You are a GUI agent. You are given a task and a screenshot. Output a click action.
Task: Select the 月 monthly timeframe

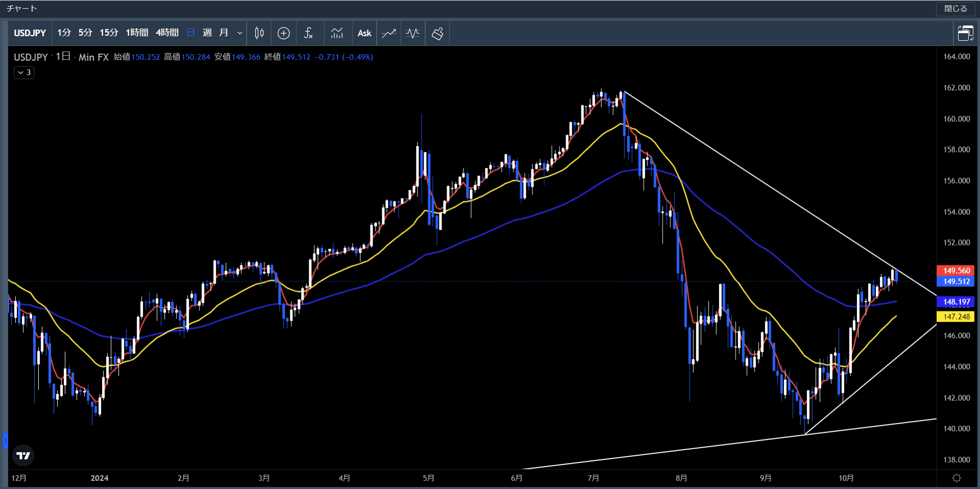[x=224, y=33]
